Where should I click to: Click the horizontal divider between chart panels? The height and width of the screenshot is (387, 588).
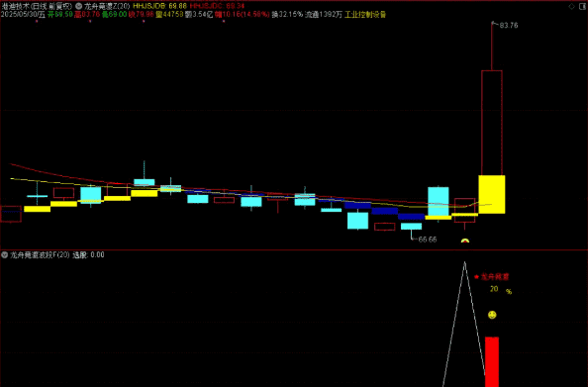pyautogui.click(x=294, y=249)
